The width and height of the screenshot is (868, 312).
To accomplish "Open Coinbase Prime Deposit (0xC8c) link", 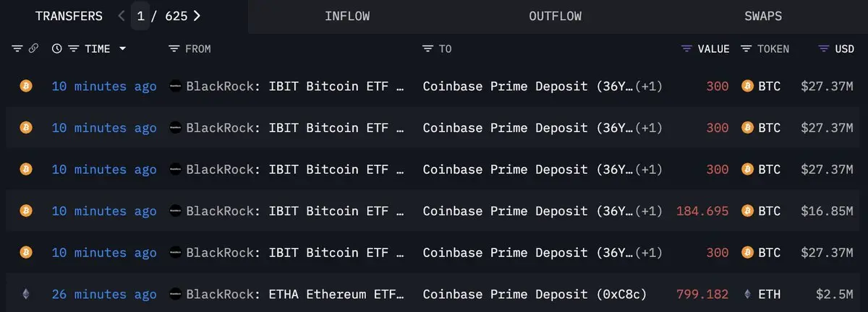I will [x=535, y=295].
